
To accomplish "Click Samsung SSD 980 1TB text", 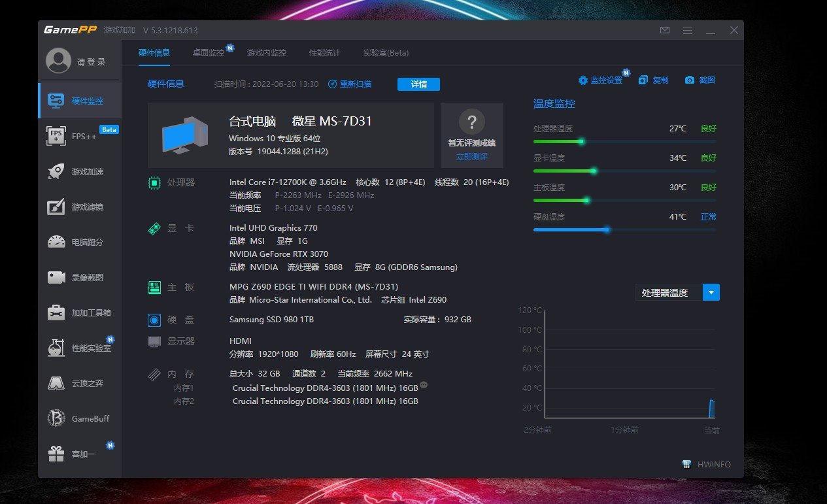I will (x=271, y=320).
